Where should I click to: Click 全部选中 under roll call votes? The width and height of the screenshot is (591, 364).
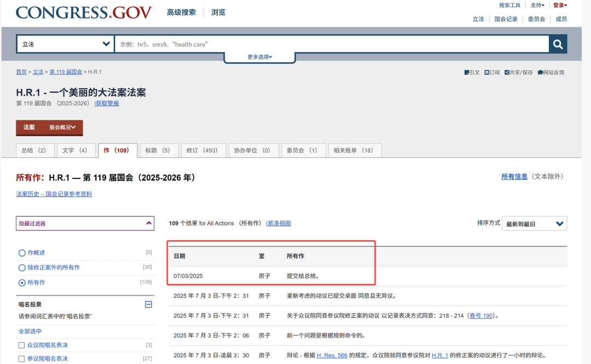tap(30, 331)
